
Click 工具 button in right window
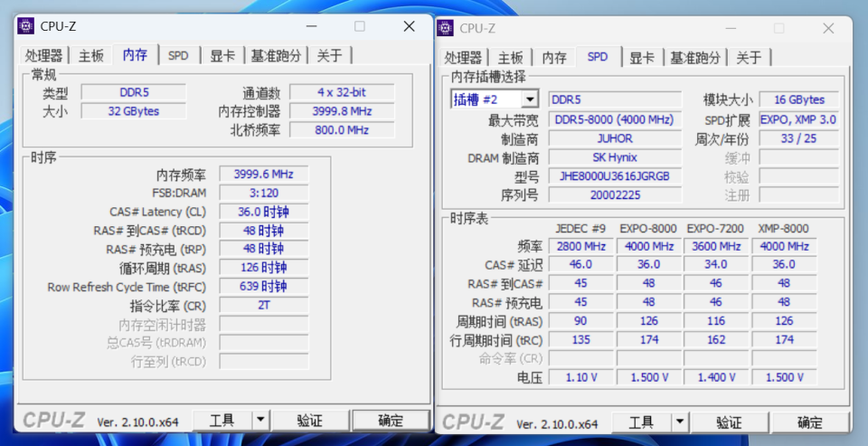click(642, 423)
